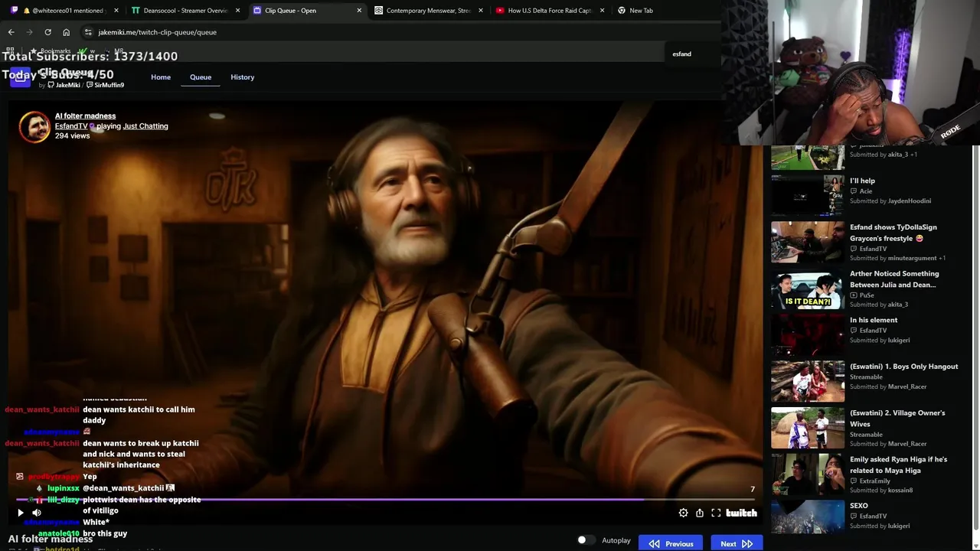Select Esfand shows TyDollaSign clip thumbnail
The image size is (980, 551).
[x=808, y=242]
